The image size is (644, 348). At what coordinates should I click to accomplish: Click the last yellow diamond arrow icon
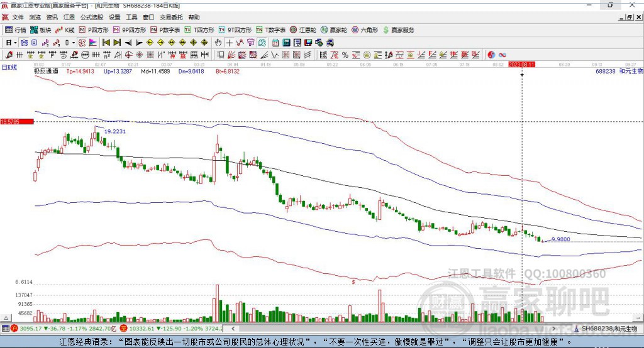coord(204,43)
